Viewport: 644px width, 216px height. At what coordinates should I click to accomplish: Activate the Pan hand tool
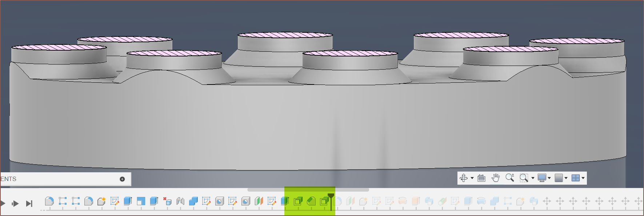495,178
